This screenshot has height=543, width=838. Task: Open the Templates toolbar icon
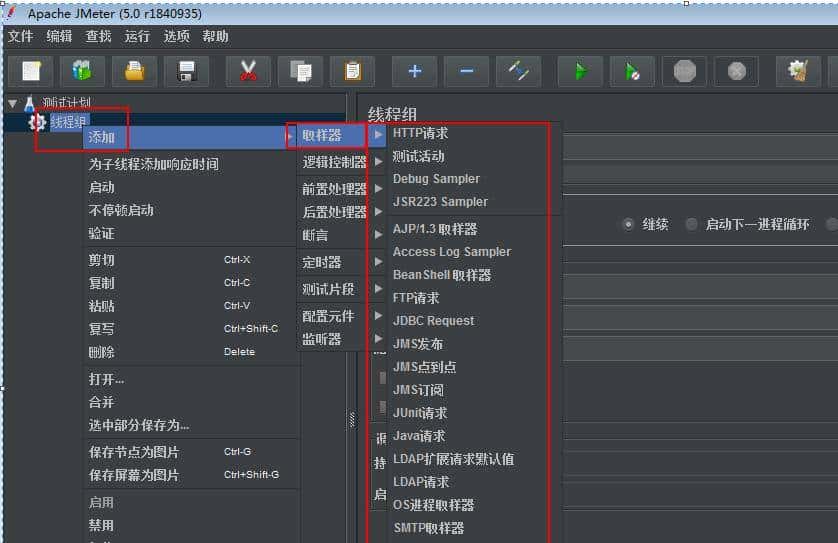[x=82, y=71]
